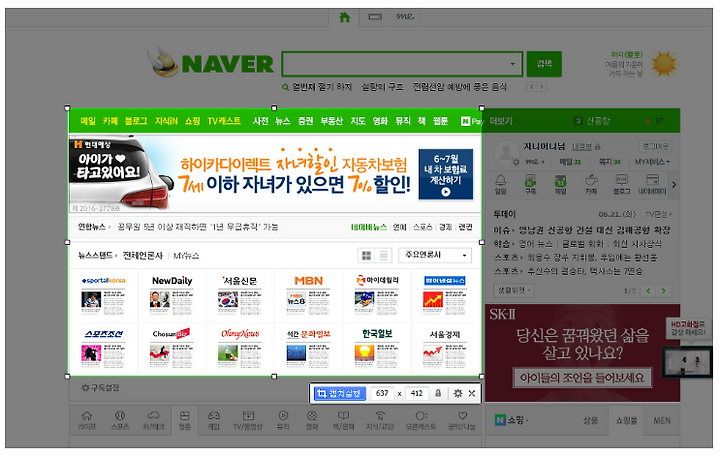Open the 전체언론사 tab
Image resolution: width=720 pixels, height=458 pixels.
142,256
